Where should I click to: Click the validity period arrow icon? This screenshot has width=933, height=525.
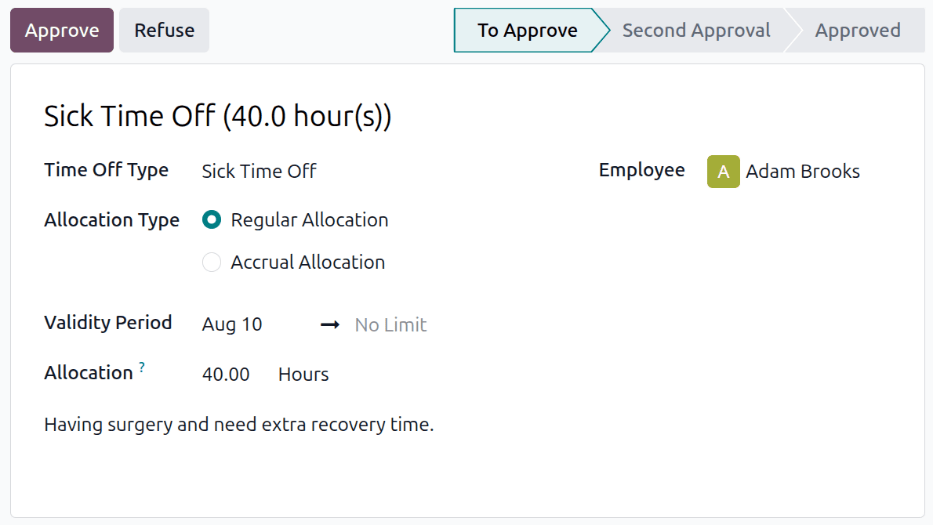click(x=330, y=324)
